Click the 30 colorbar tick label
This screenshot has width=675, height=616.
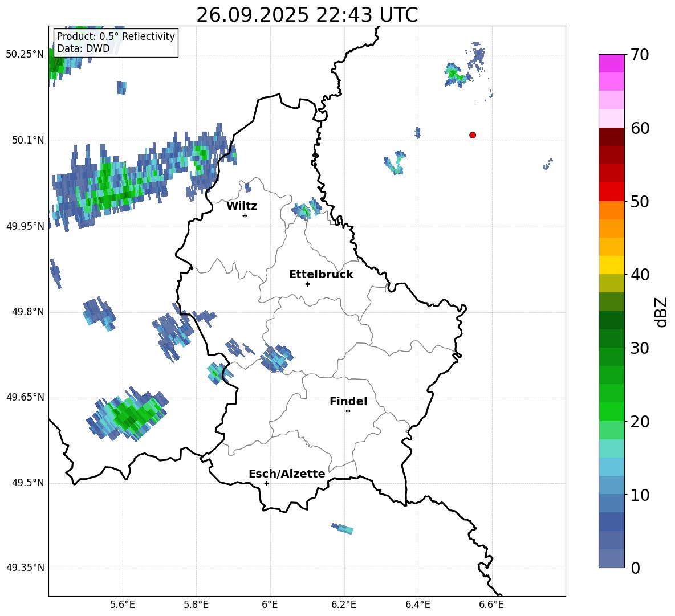click(640, 348)
